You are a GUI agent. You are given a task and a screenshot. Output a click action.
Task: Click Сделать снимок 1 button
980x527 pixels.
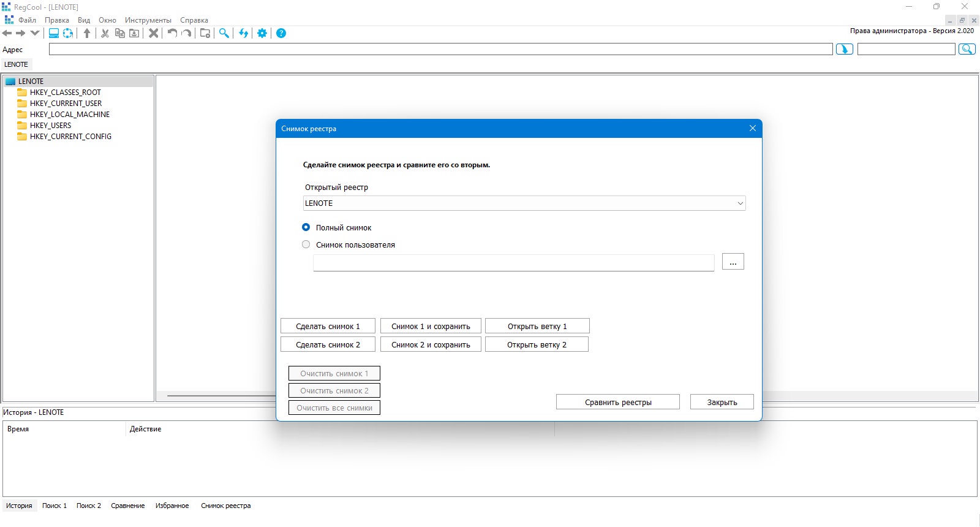coord(328,326)
